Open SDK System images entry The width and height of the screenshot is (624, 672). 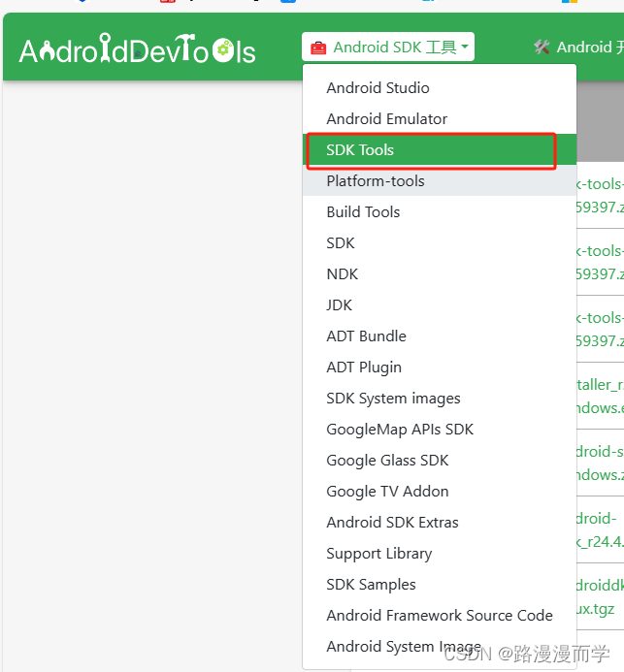440,399
